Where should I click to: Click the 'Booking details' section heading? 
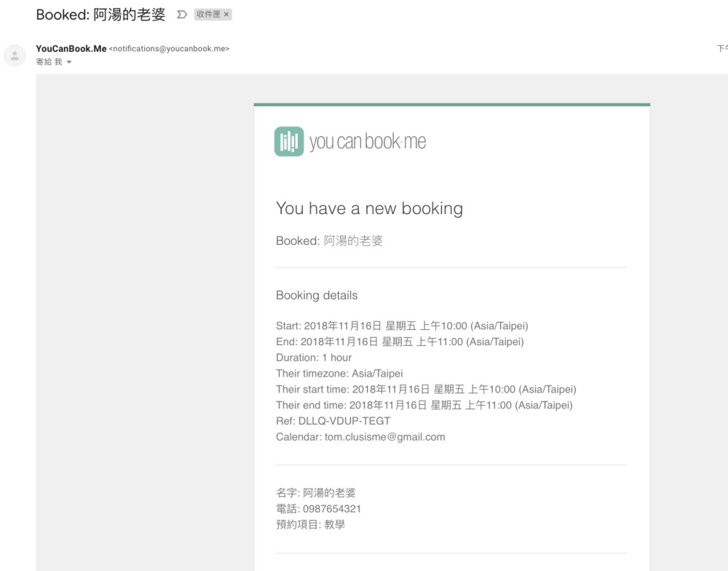[x=317, y=296]
